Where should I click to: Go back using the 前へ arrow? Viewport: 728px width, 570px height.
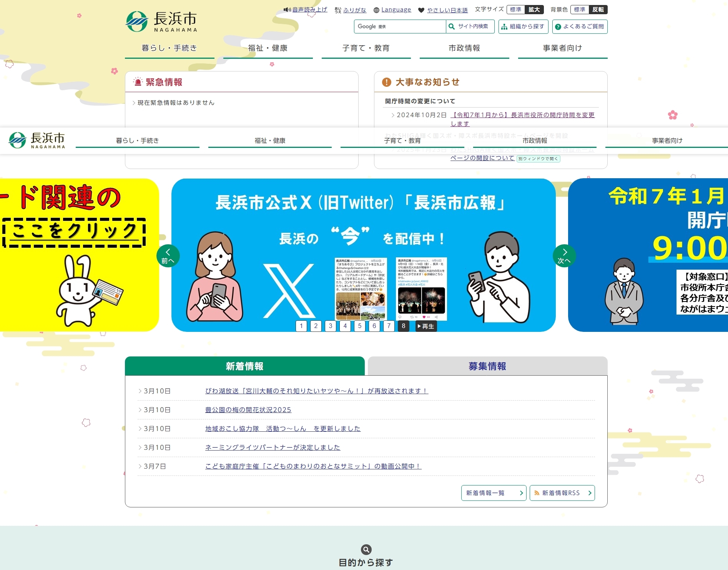168,255
